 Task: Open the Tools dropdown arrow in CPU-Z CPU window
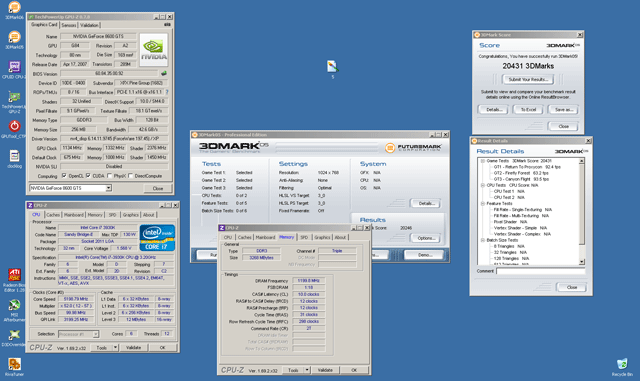point(116,348)
